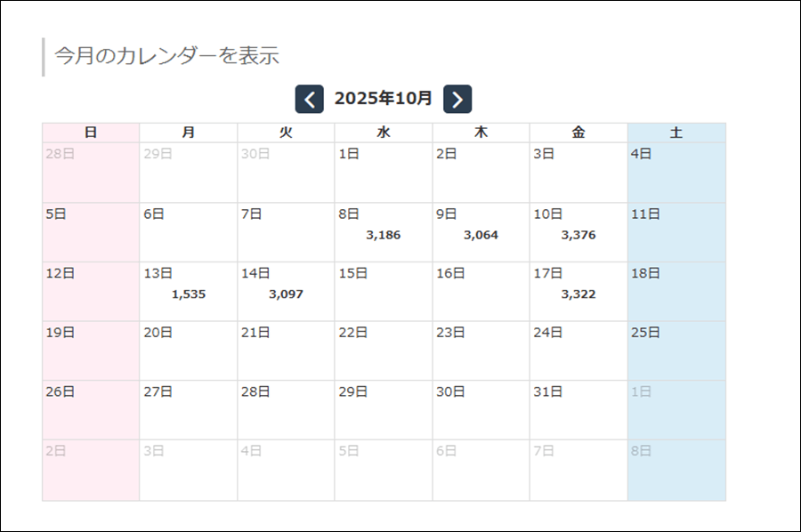Select the 1,535 entry on 13日
The height and width of the screenshot is (532, 801).
tap(188, 294)
